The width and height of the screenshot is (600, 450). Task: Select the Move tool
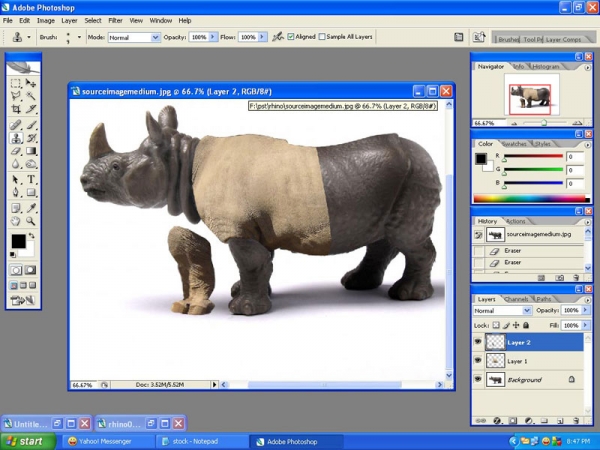pos(31,83)
